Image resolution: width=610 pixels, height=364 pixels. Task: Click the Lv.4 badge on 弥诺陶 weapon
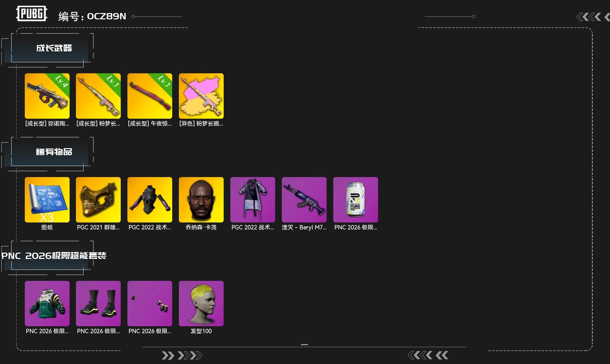(61, 81)
